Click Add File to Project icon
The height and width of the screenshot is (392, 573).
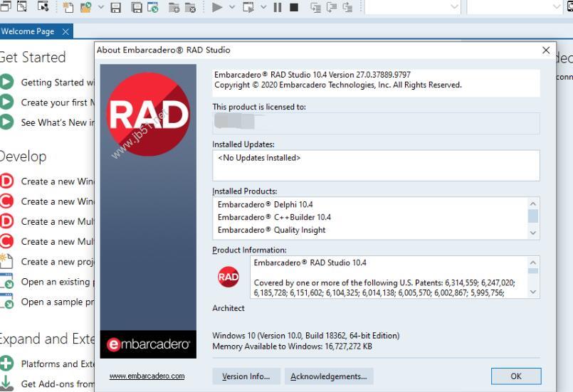(x=174, y=7)
